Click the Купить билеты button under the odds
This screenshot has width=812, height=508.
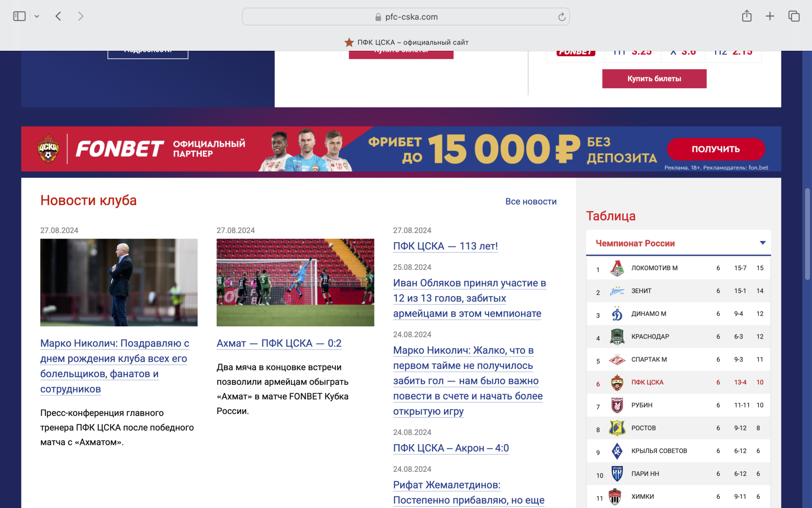tap(654, 78)
